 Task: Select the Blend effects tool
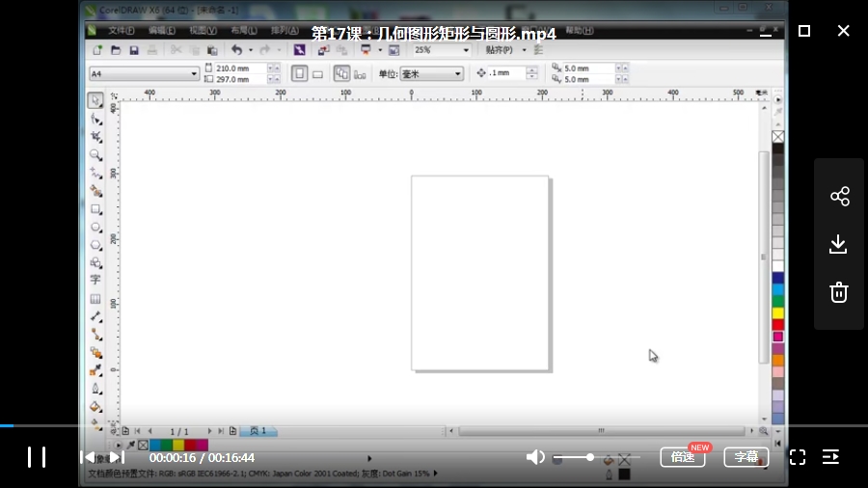(x=95, y=352)
